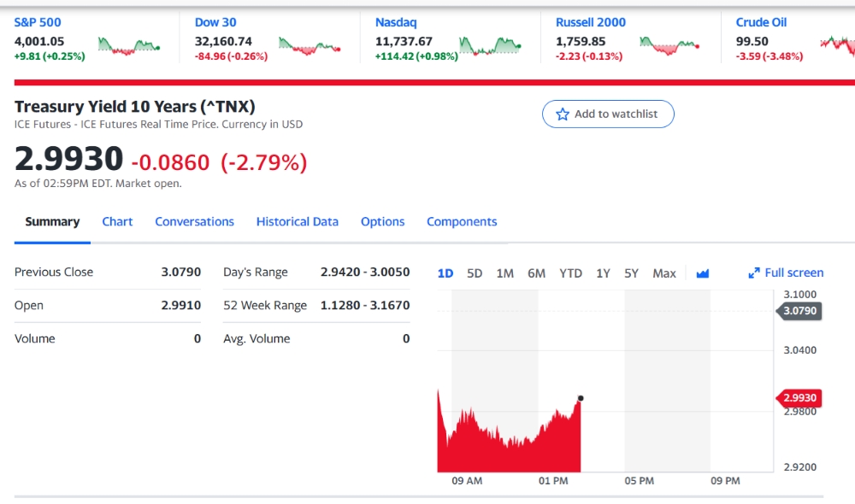Follow the S&P 500 index link
This screenshot has height=504, width=855.
click(x=38, y=22)
